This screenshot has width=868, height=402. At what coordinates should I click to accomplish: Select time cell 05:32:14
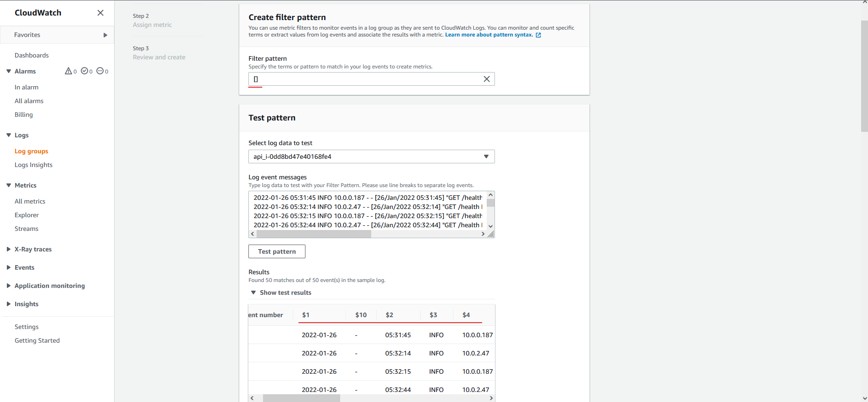(x=398, y=353)
